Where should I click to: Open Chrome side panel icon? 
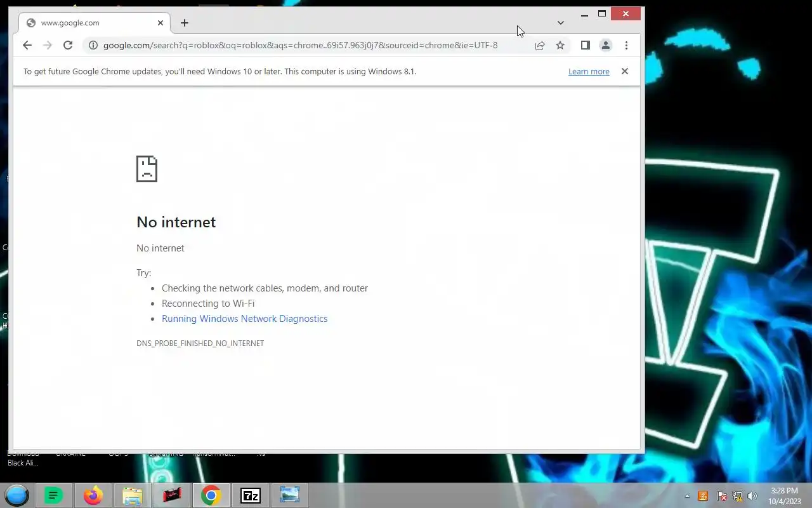click(x=586, y=45)
